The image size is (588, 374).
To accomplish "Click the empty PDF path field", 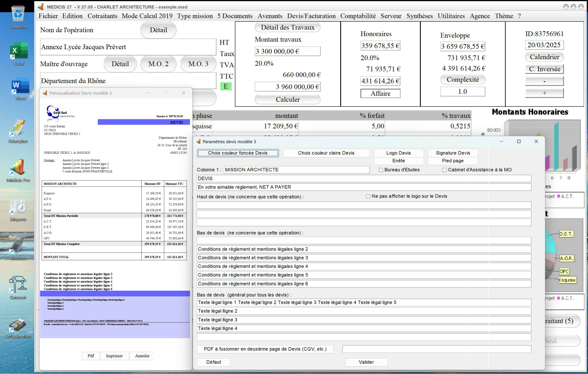I will pos(437,349).
